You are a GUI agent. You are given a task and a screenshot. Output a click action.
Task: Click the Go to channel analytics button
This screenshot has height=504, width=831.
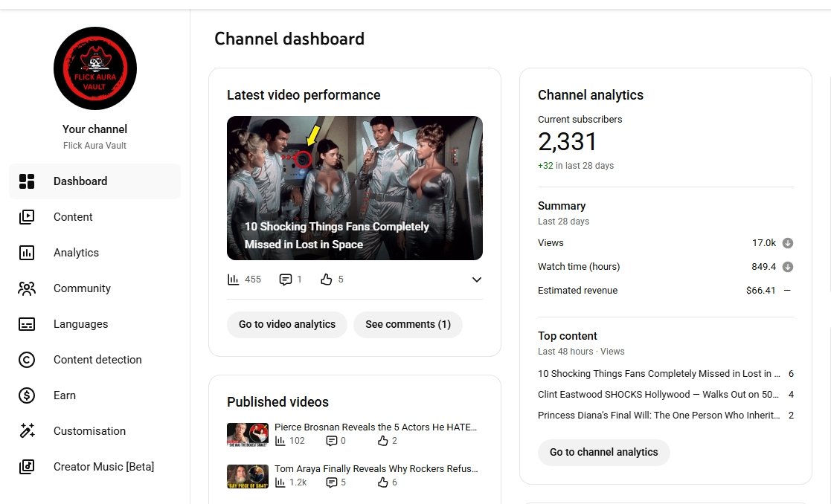[x=603, y=452]
